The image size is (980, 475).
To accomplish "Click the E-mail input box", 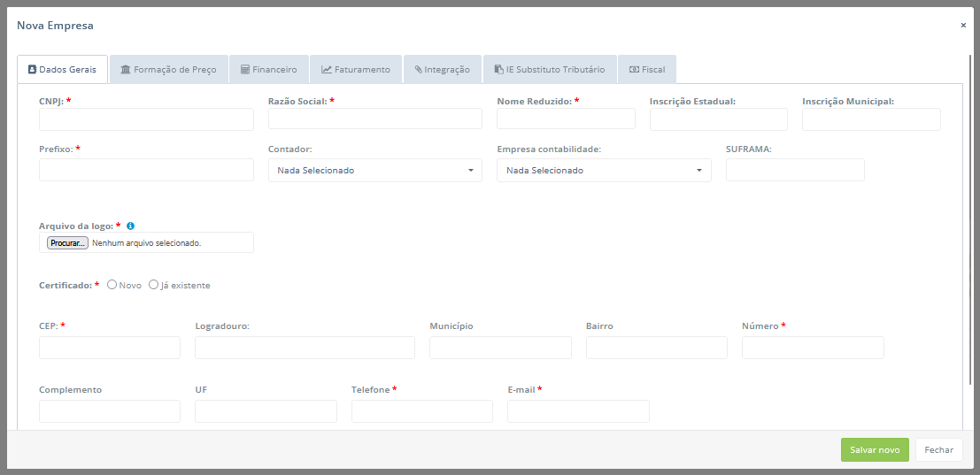I will (578, 411).
